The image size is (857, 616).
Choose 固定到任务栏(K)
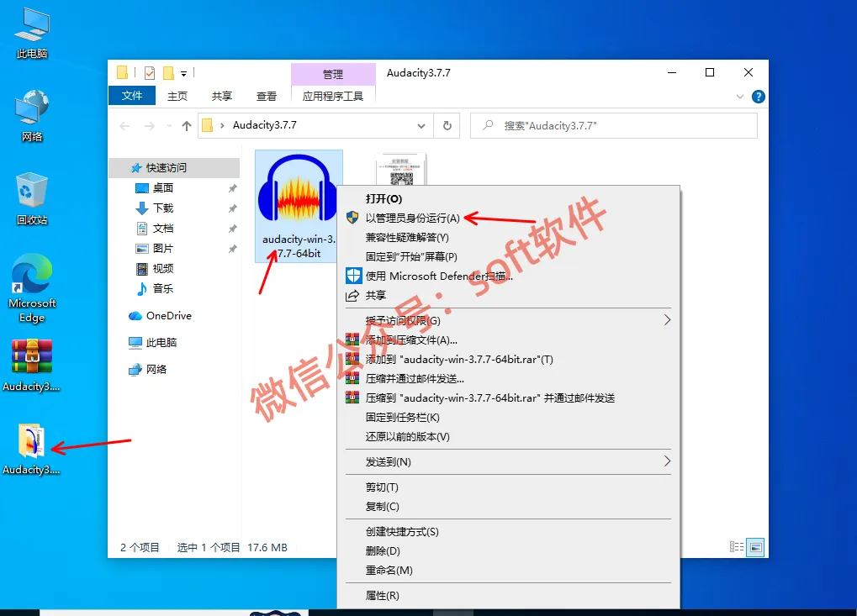tap(508, 417)
